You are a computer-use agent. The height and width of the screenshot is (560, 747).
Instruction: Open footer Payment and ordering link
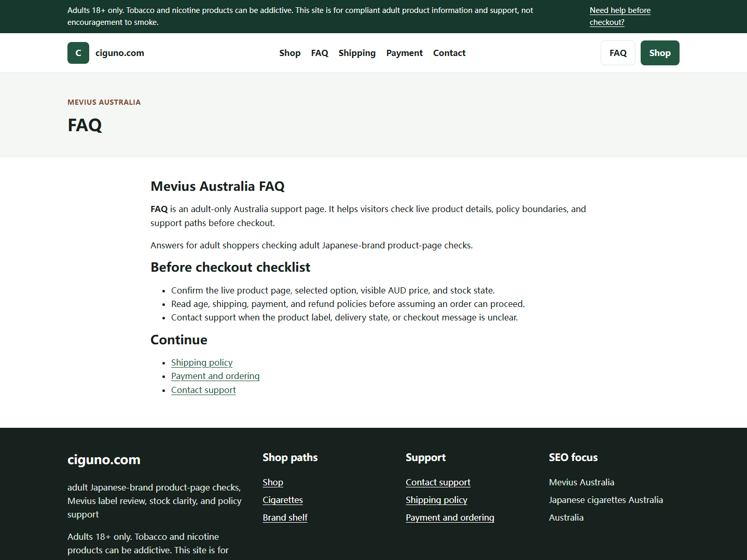450,517
